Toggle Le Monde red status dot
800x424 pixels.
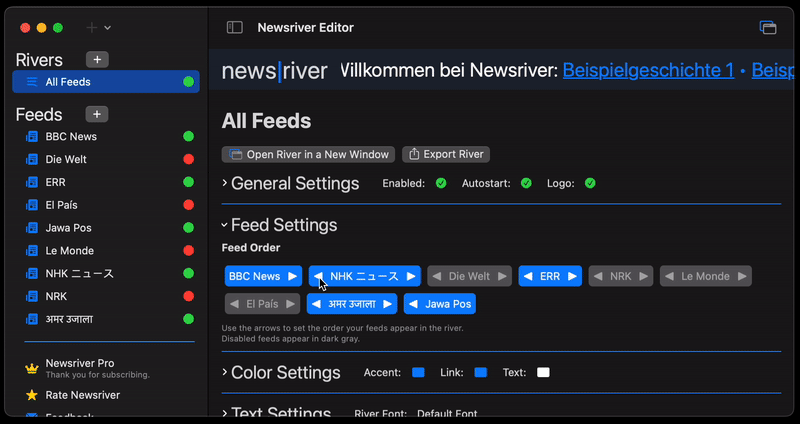point(189,251)
